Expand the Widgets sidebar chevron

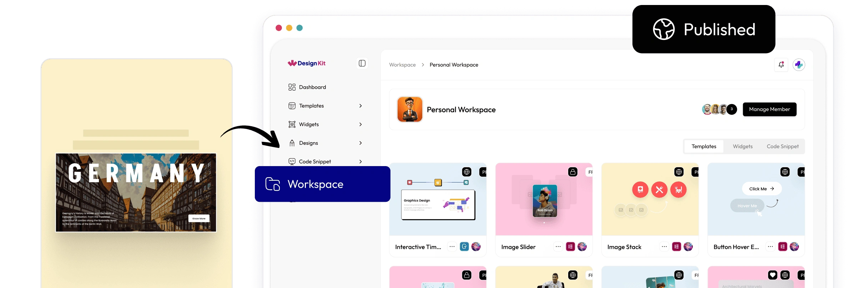pos(360,124)
